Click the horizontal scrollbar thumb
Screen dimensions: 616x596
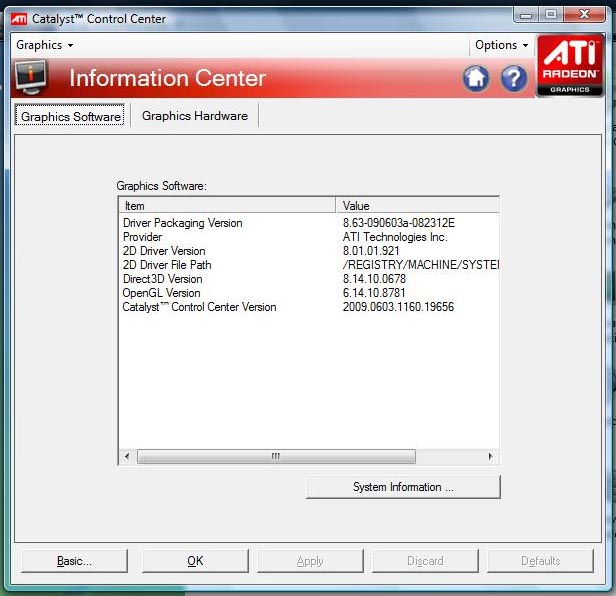[276, 456]
